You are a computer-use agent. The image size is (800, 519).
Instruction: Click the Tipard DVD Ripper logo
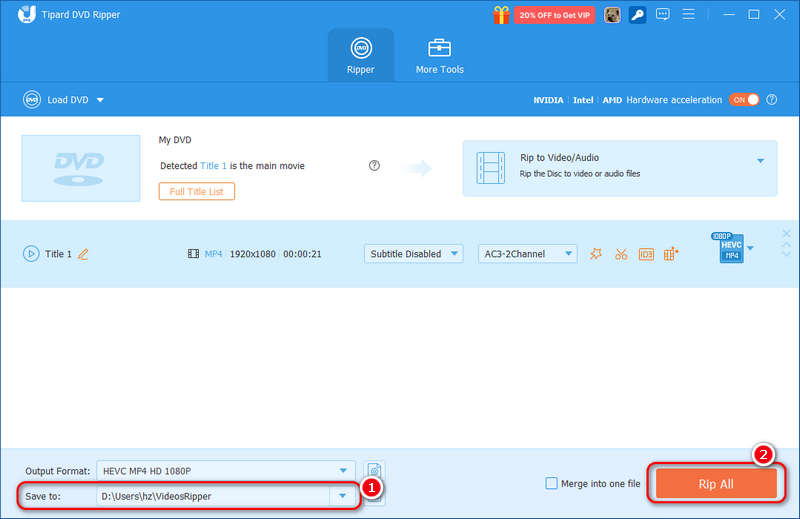point(27,14)
